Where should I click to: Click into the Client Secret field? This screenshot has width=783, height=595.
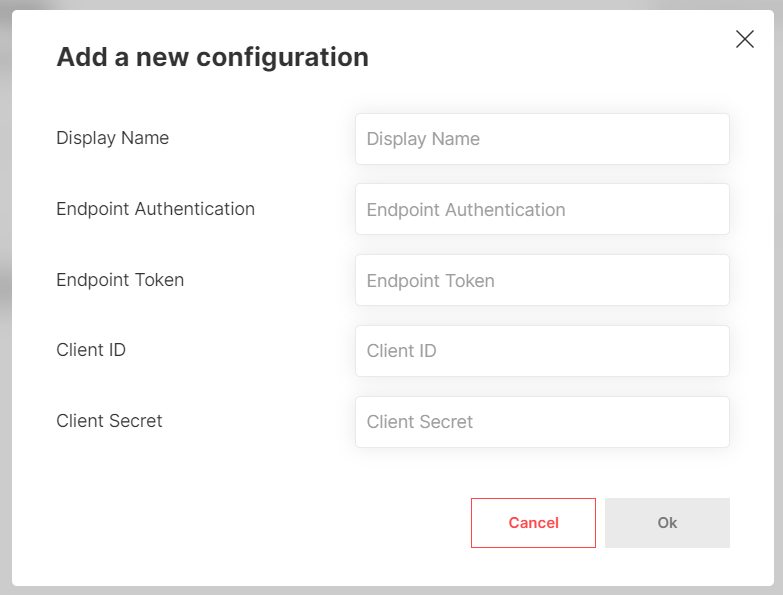542,422
